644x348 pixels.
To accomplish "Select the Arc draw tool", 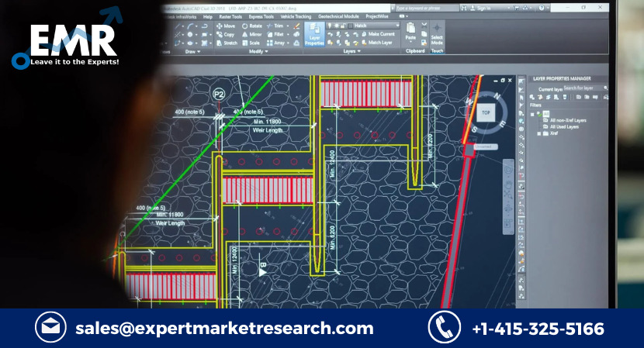I will pyautogui.click(x=191, y=26).
